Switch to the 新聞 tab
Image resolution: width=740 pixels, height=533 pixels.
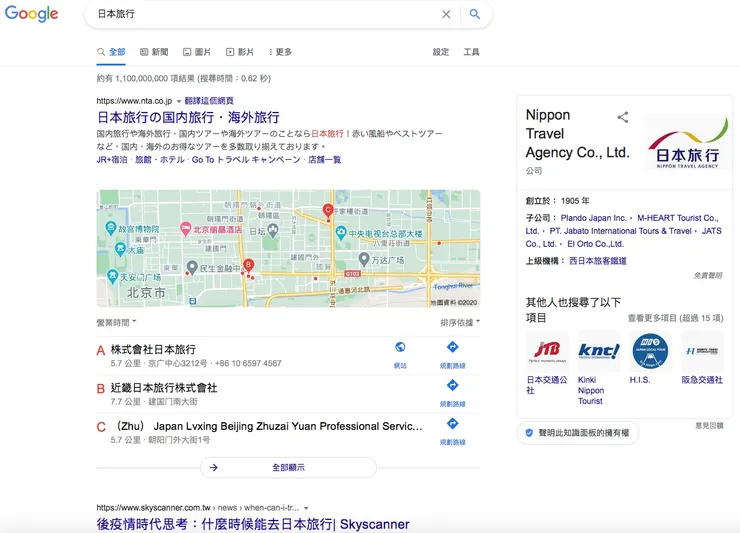(154, 52)
